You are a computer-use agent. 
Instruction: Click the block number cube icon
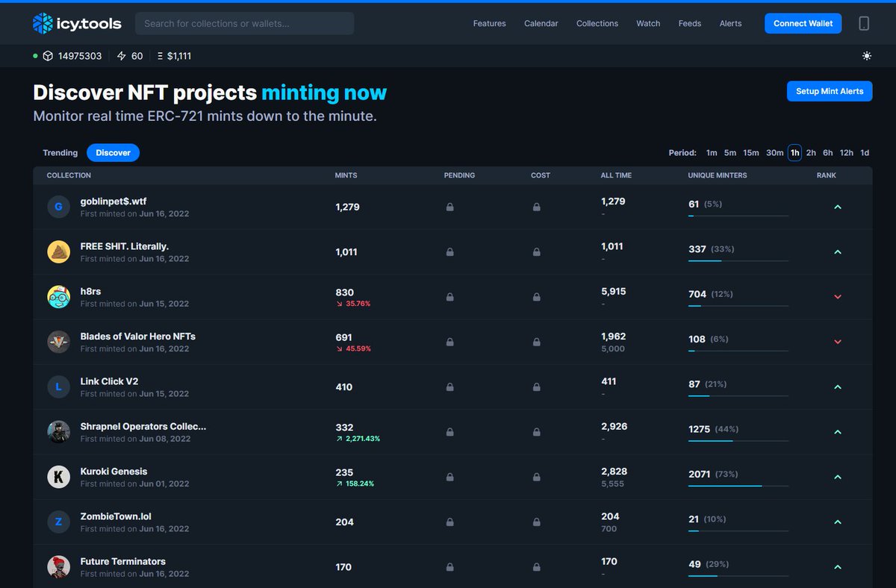(48, 56)
